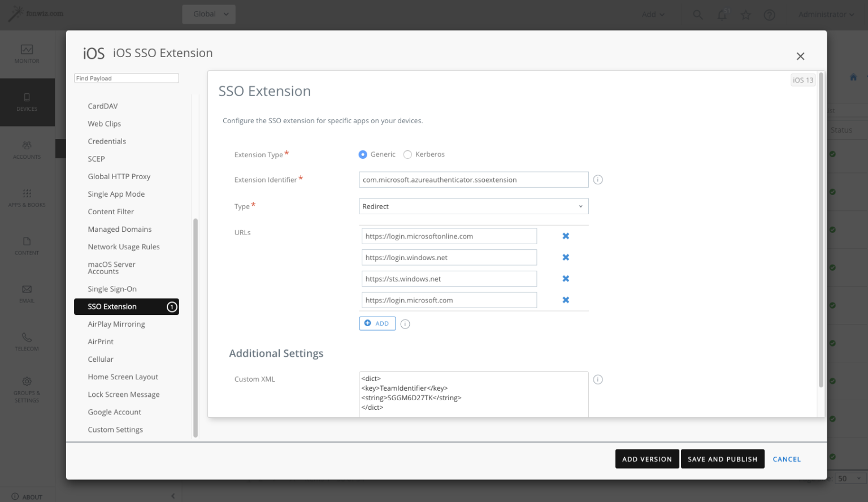This screenshot has height=502, width=868.
Task: Open help question mark icon
Action: [x=770, y=15]
